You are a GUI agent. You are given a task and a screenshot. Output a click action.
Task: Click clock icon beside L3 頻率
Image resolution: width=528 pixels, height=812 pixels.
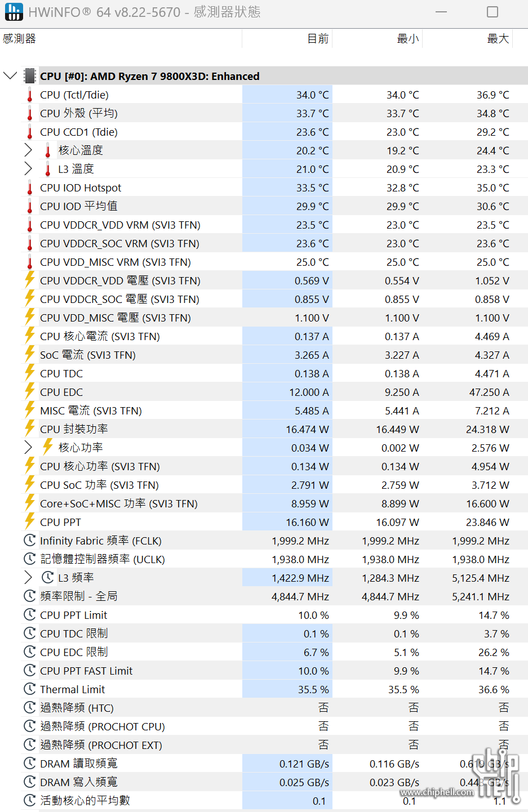(48, 578)
